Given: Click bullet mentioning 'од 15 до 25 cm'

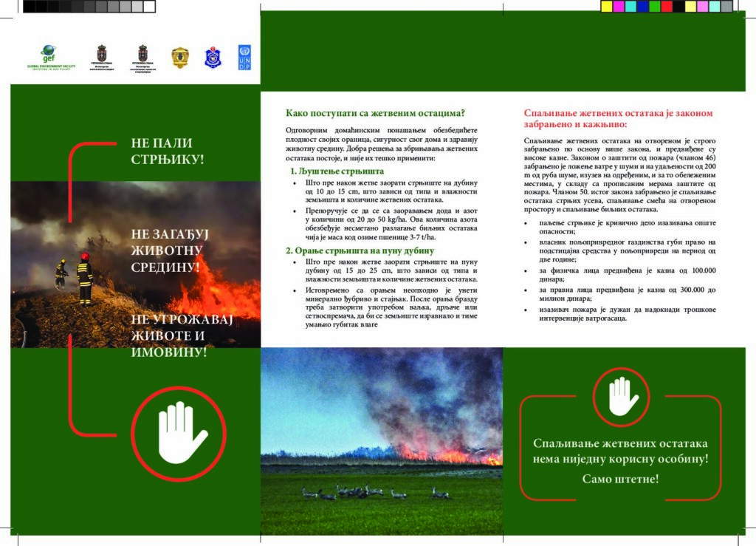Looking at the screenshot, I should pos(391,270).
